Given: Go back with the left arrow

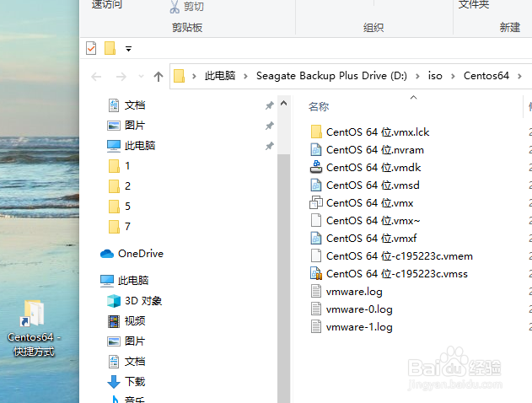Looking at the screenshot, I should coord(96,77).
